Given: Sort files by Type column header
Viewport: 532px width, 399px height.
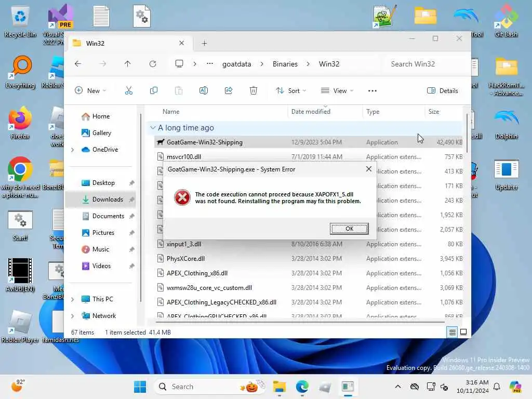Looking at the screenshot, I should pyautogui.click(x=394, y=112).
